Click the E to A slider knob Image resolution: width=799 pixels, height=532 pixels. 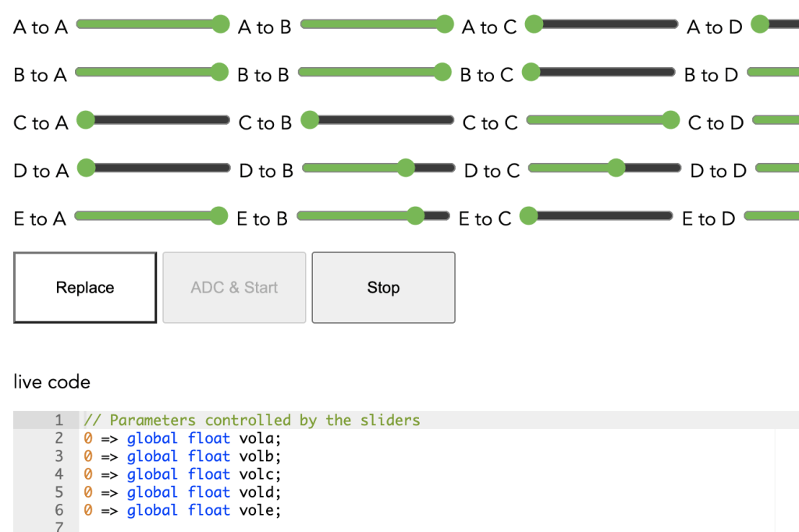coord(218,216)
